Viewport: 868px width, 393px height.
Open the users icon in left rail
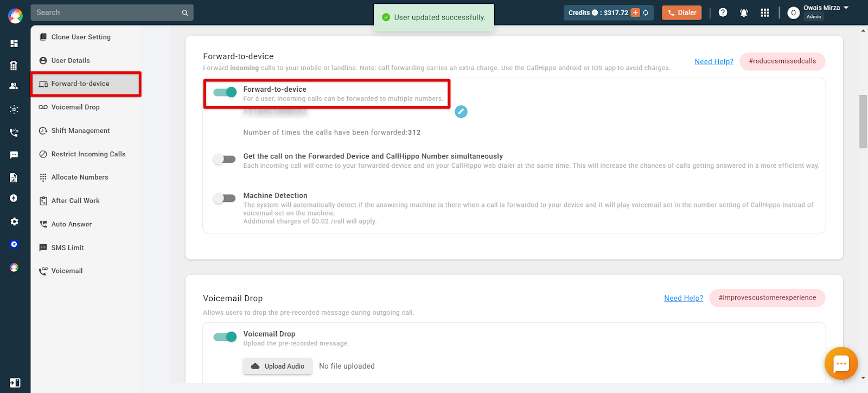[14, 86]
